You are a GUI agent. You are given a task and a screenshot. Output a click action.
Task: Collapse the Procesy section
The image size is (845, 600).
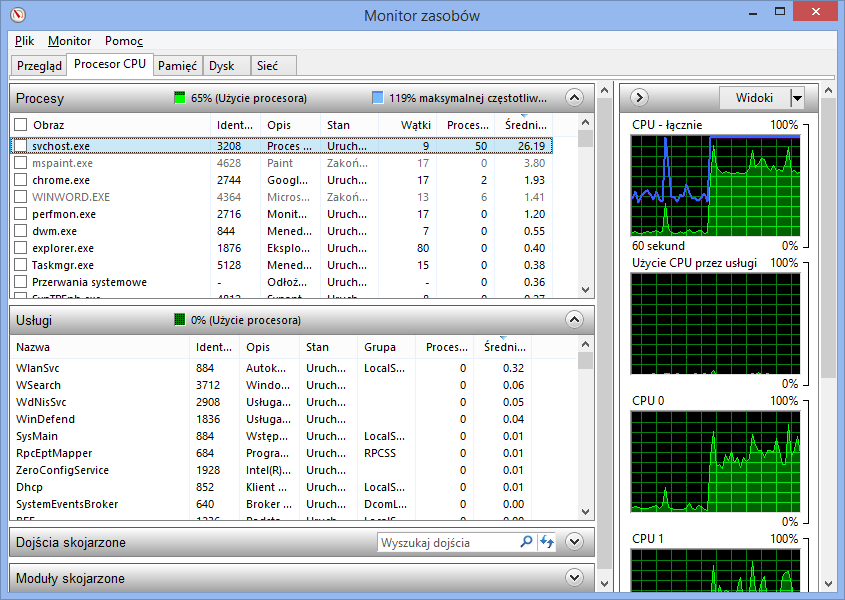click(574, 98)
